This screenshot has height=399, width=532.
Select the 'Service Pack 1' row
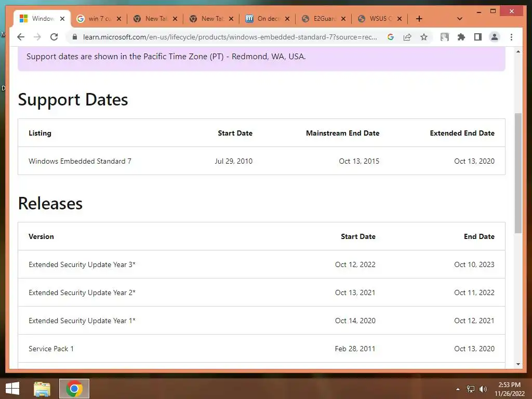[x=262, y=349]
